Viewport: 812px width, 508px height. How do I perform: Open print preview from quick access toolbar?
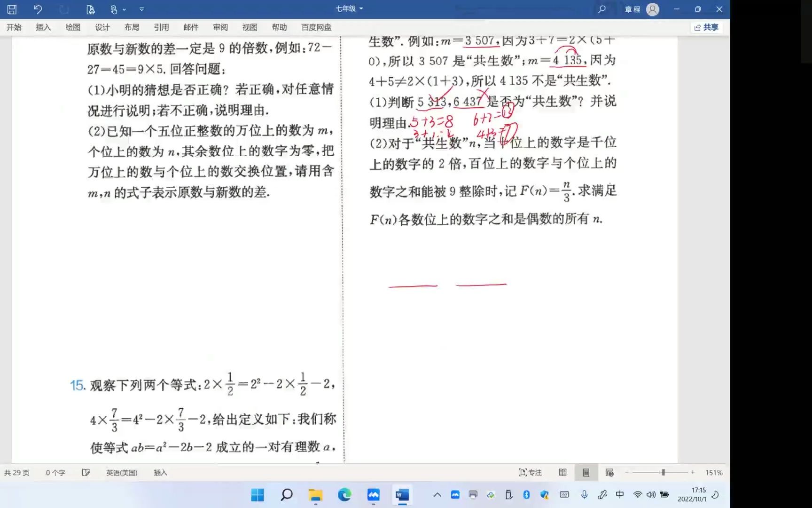pos(90,9)
